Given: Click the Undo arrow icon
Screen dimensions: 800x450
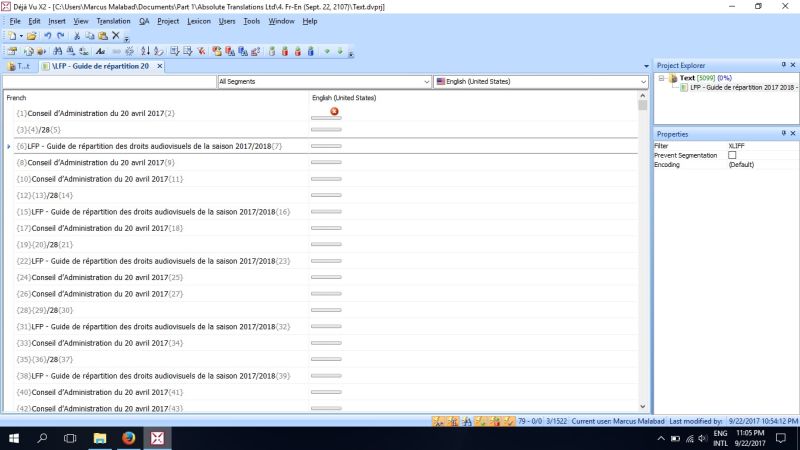Looking at the screenshot, I should (x=47, y=36).
